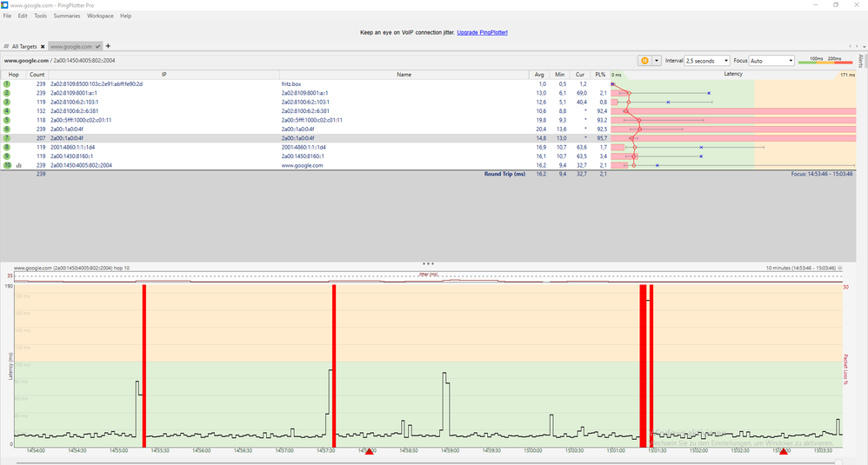The height and width of the screenshot is (465, 868).
Task: Click the Name column header
Action: click(x=404, y=75)
